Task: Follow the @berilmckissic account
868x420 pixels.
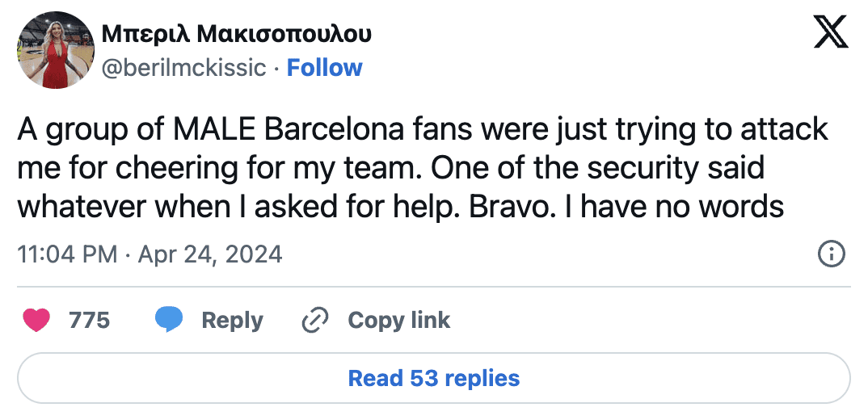Action: coord(325,68)
